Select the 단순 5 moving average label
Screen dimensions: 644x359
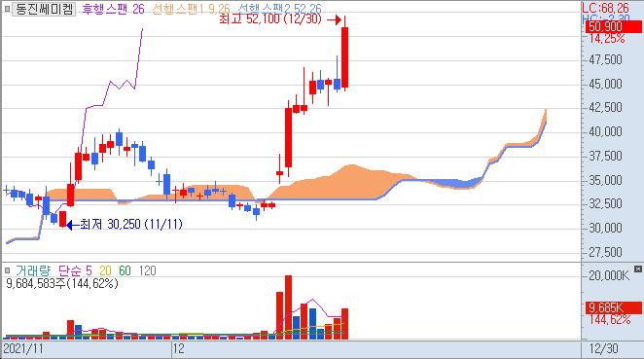point(75,270)
